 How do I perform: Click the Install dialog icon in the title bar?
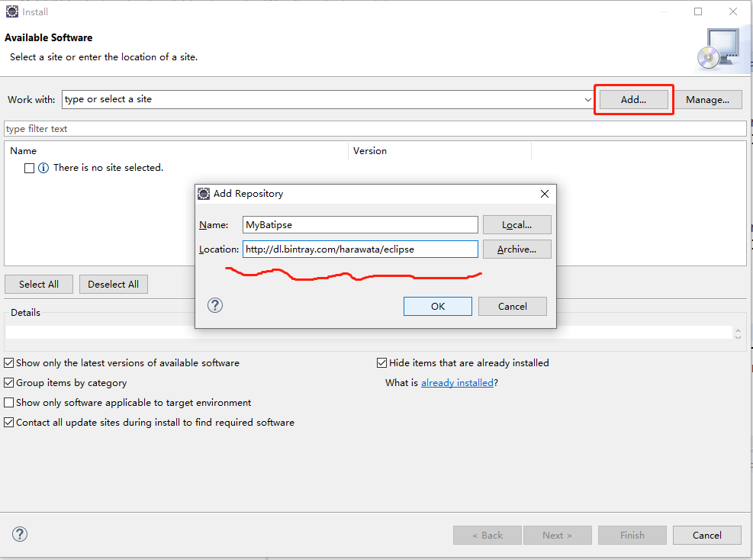click(11, 11)
